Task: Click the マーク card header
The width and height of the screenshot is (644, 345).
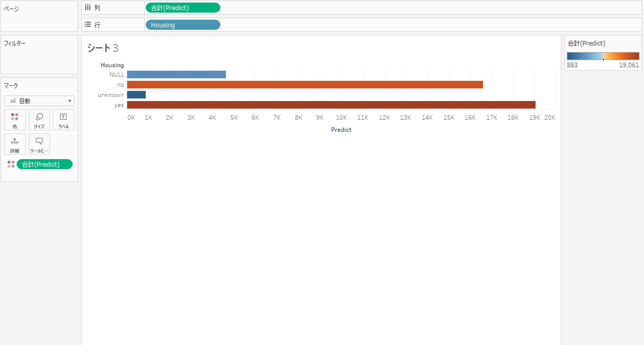Action: pos(11,85)
